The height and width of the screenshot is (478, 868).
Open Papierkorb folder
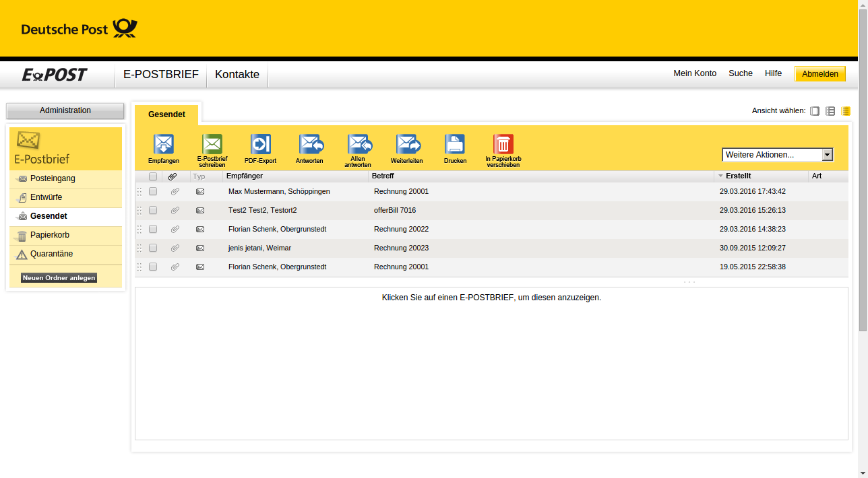click(x=65, y=235)
